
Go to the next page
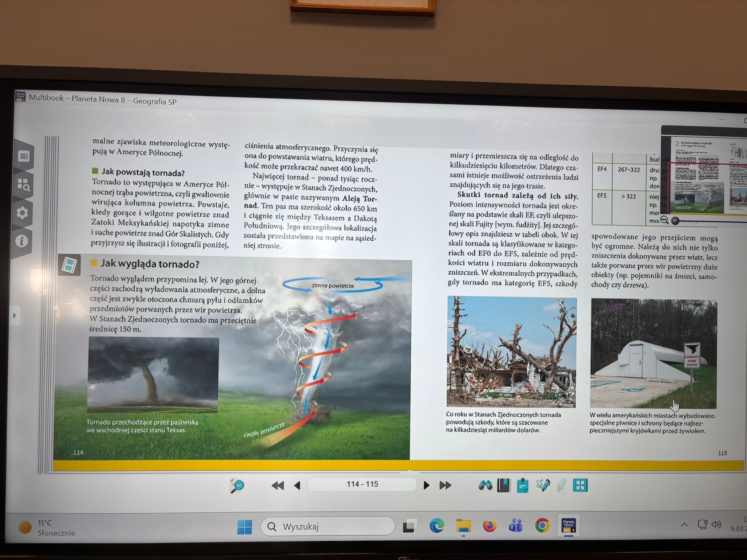(x=426, y=485)
